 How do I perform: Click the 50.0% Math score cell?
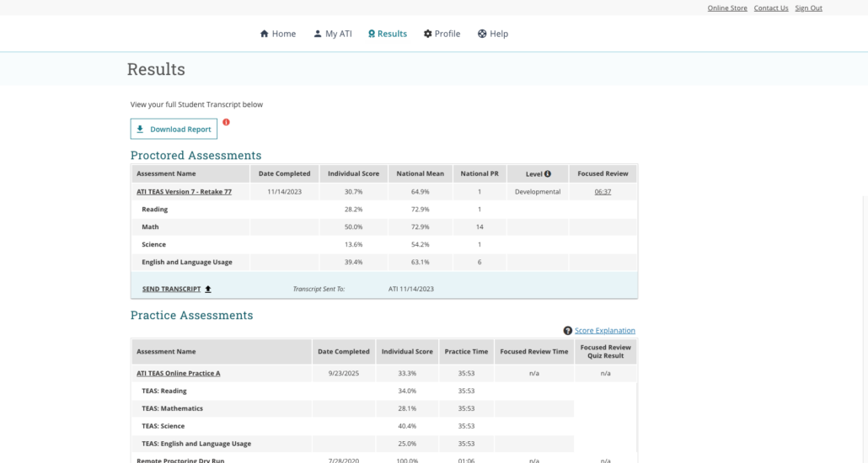pyautogui.click(x=354, y=226)
